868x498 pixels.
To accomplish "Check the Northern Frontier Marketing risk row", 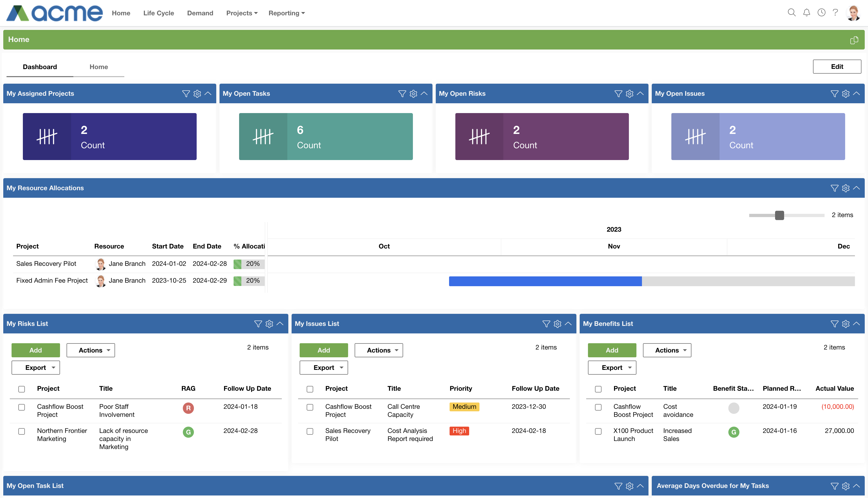I will click(x=22, y=432).
